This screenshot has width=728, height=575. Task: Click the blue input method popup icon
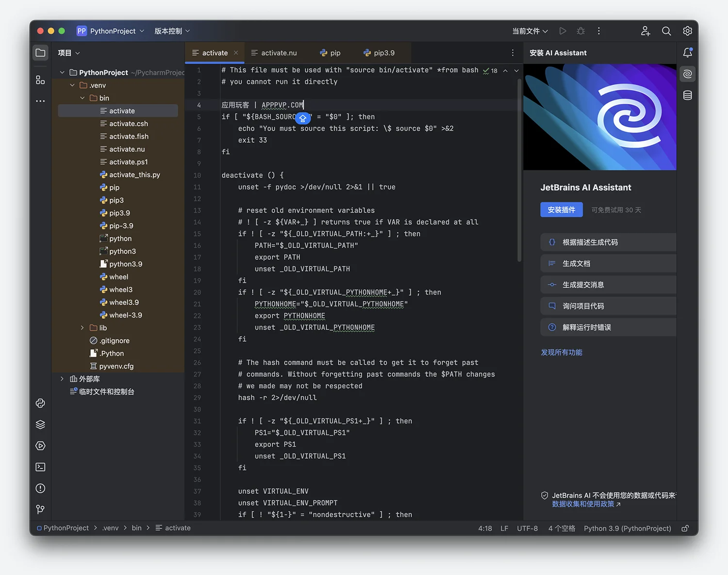(x=302, y=118)
